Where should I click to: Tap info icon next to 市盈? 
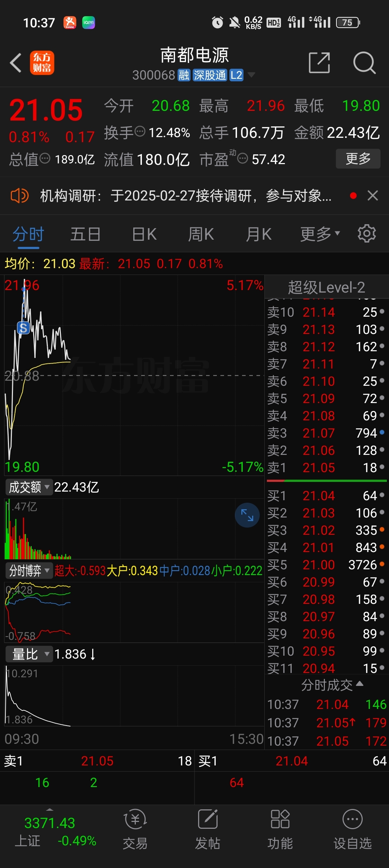(243, 158)
